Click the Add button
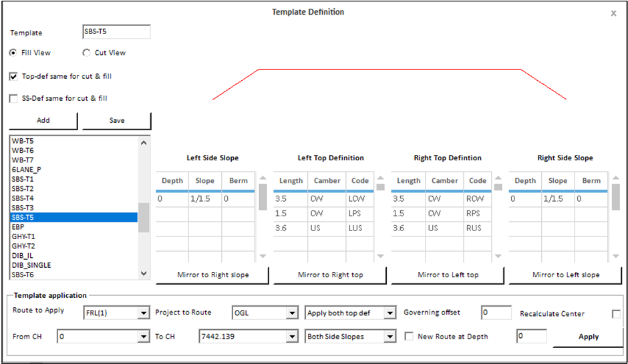This screenshot has height=364, width=628. click(43, 121)
